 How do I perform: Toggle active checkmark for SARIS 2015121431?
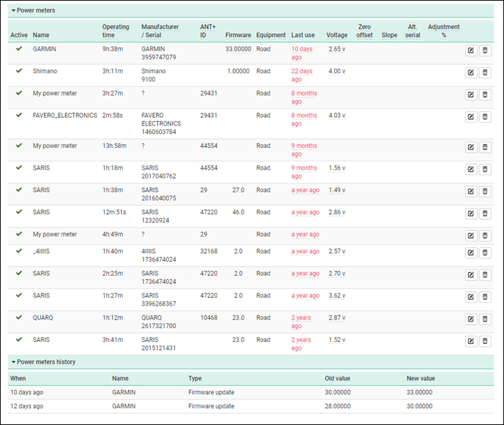point(19,339)
